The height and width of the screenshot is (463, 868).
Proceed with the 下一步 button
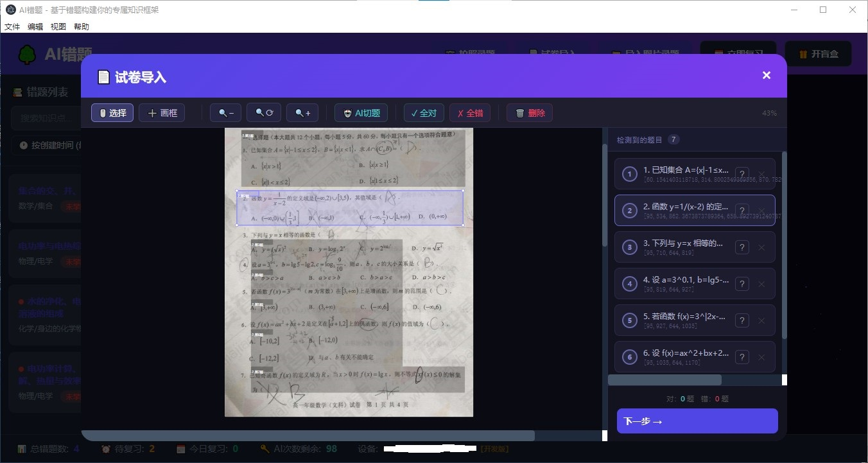(697, 421)
